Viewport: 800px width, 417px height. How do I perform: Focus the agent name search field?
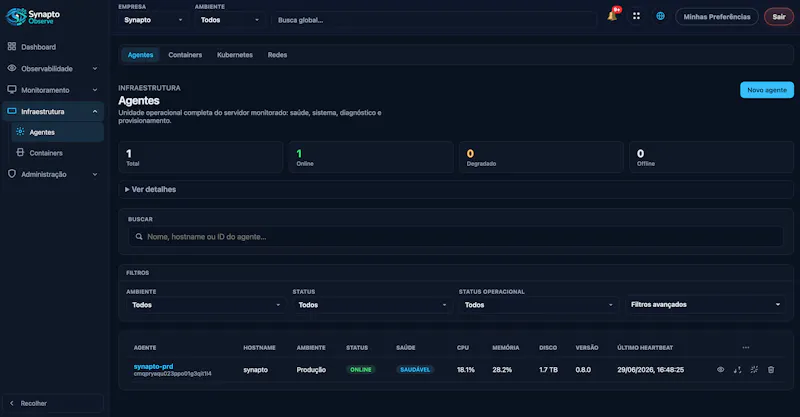point(456,237)
